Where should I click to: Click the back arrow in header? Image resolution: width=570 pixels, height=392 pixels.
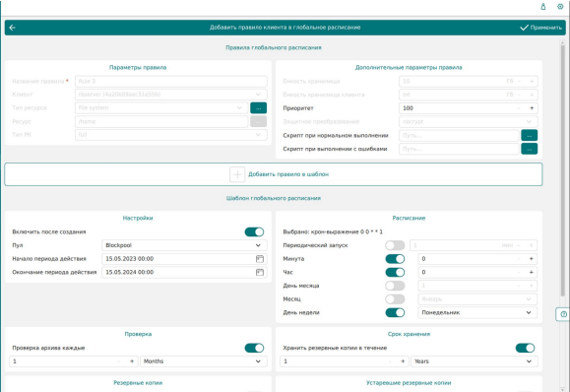point(13,28)
